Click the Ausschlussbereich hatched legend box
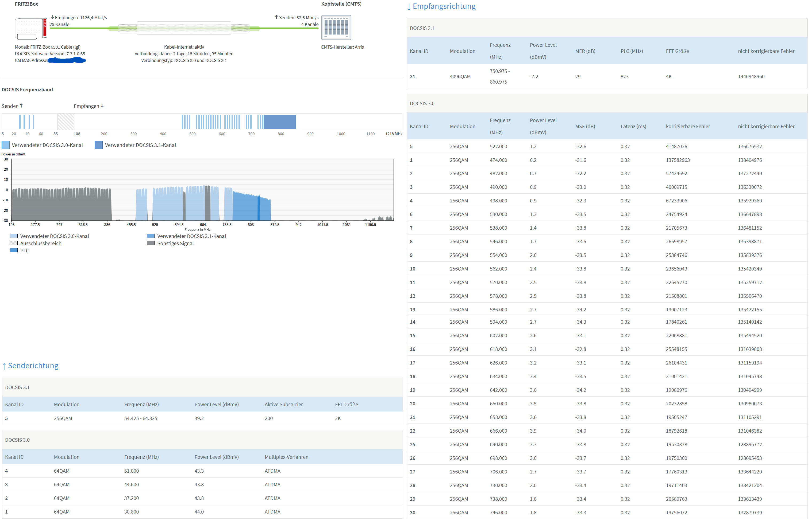The width and height of the screenshot is (812, 521). coord(14,243)
